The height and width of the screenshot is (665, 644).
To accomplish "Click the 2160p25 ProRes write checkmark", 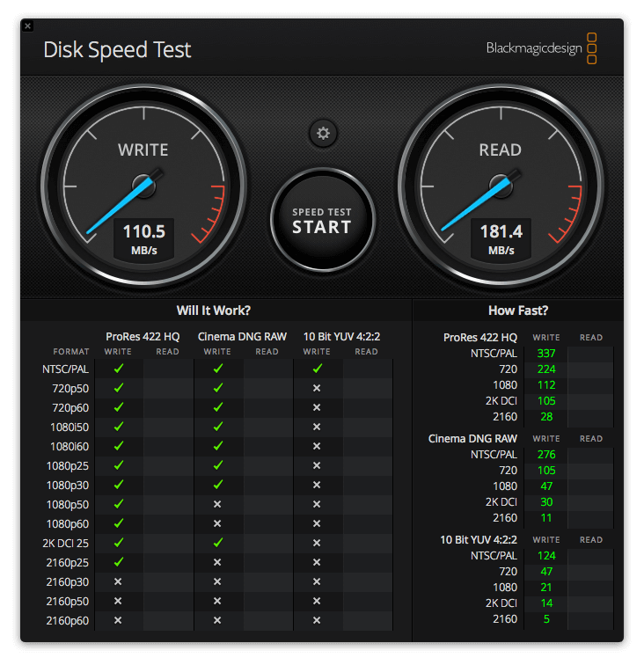I will (119, 562).
